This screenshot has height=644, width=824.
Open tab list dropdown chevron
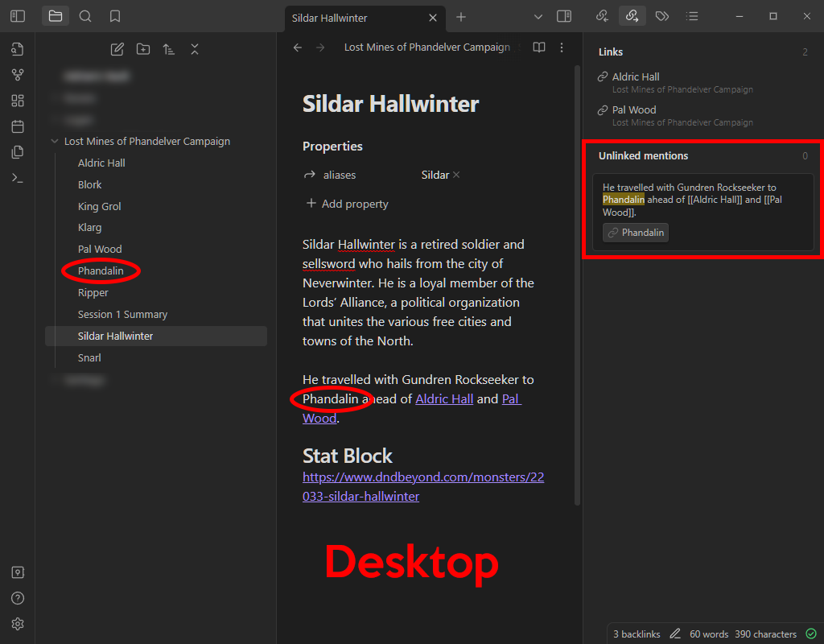click(x=538, y=17)
